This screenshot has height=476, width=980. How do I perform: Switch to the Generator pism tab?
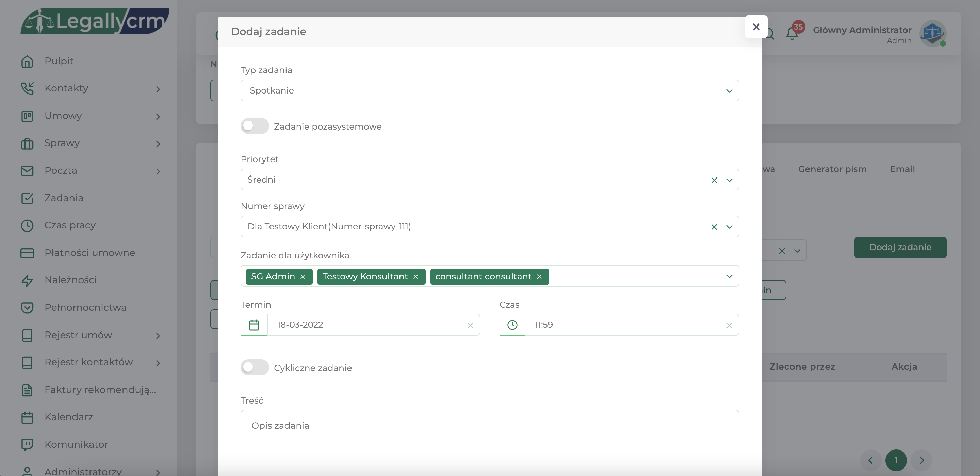coord(832,169)
